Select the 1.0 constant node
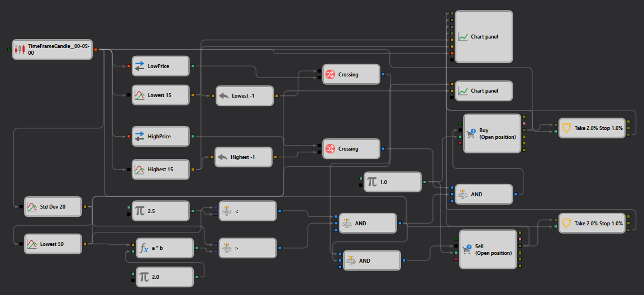The width and height of the screenshot is (644, 295). pyautogui.click(x=393, y=182)
